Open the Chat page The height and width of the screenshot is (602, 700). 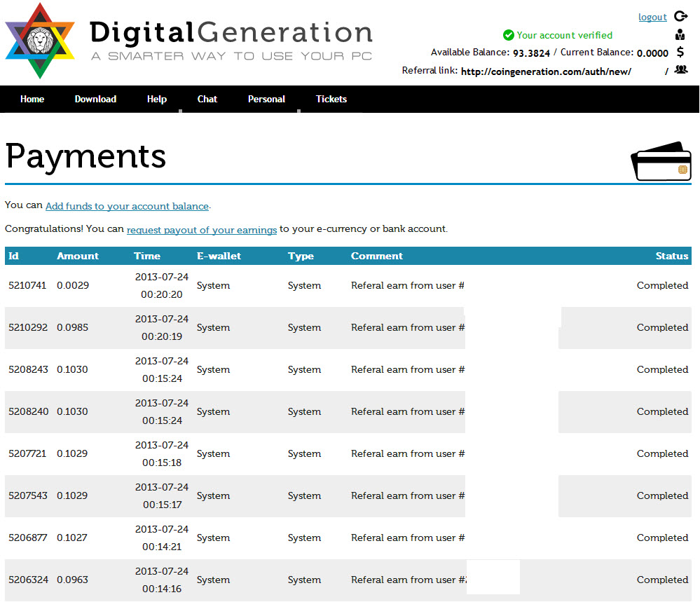tap(207, 100)
